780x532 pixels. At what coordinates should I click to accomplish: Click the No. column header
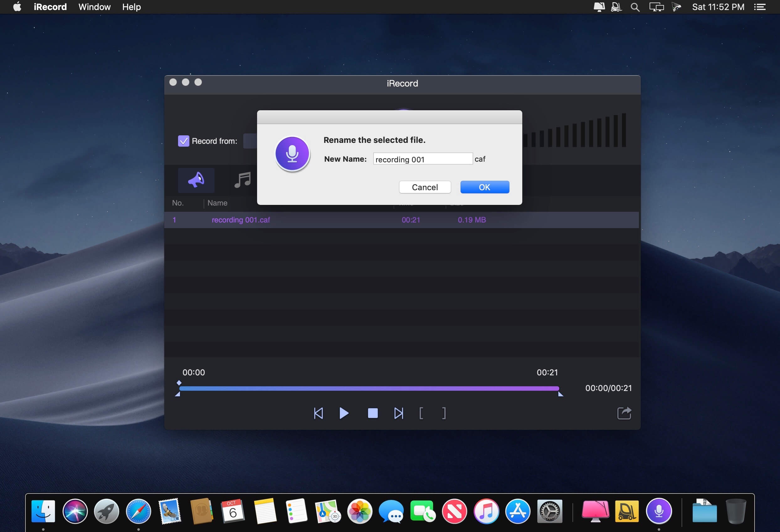(177, 203)
